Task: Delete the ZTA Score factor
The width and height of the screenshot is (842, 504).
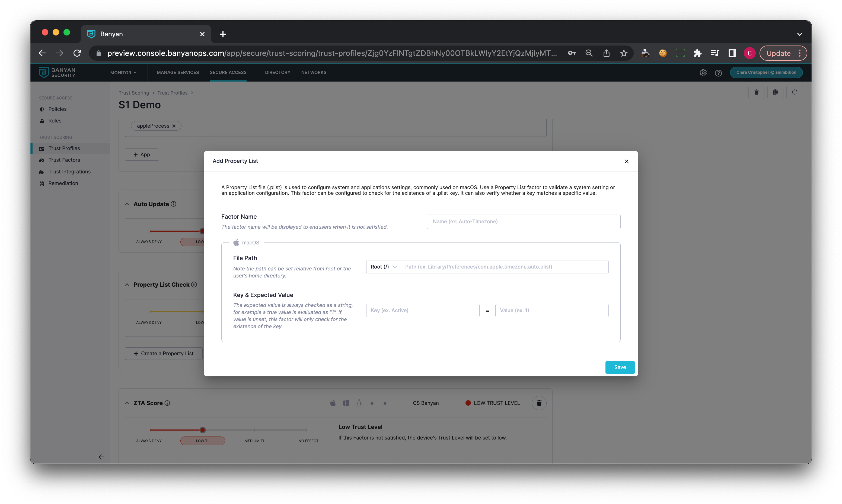Action: pos(539,403)
